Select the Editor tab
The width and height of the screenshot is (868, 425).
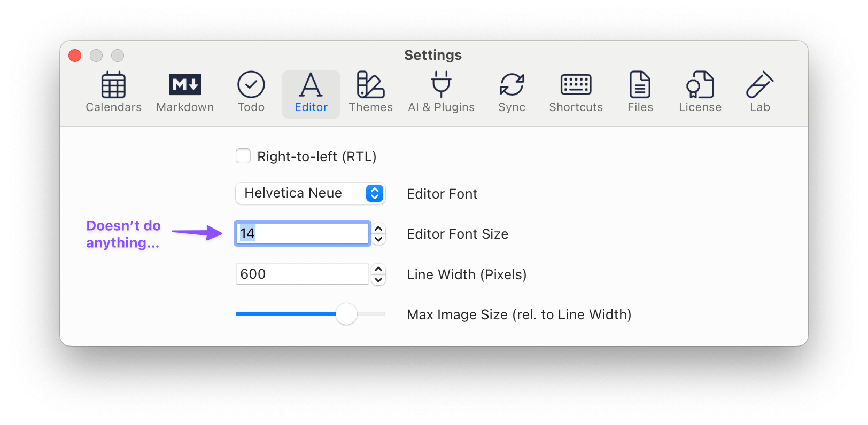coord(311,92)
